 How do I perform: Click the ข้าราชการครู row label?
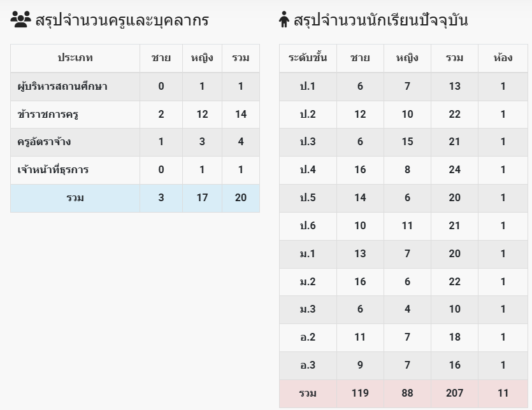click(x=48, y=115)
